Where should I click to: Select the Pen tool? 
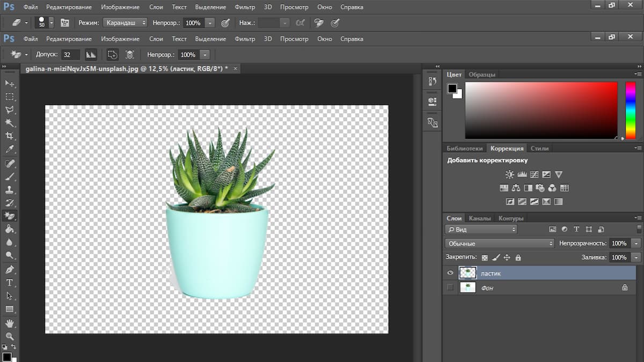click(x=10, y=269)
